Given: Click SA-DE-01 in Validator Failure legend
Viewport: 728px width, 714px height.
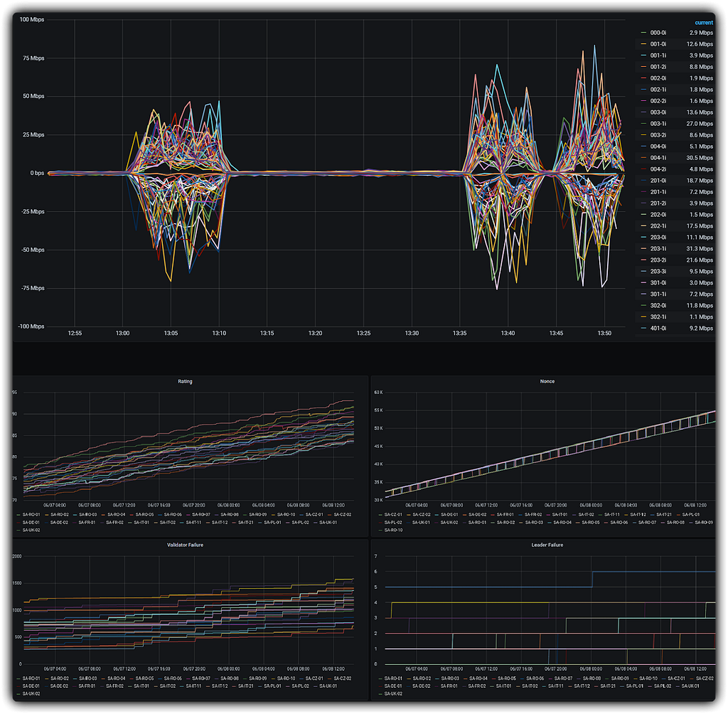Looking at the screenshot, I should coord(31,686).
